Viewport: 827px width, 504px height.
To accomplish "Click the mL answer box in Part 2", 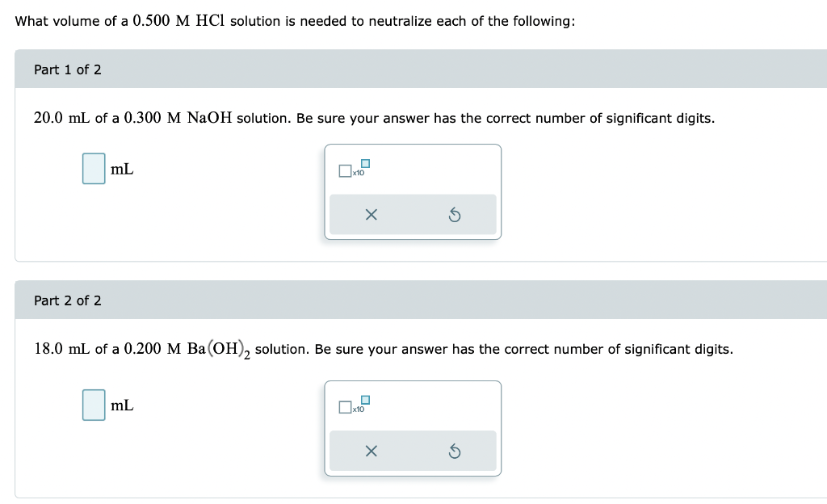I will pyautogui.click(x=93, y=405).
